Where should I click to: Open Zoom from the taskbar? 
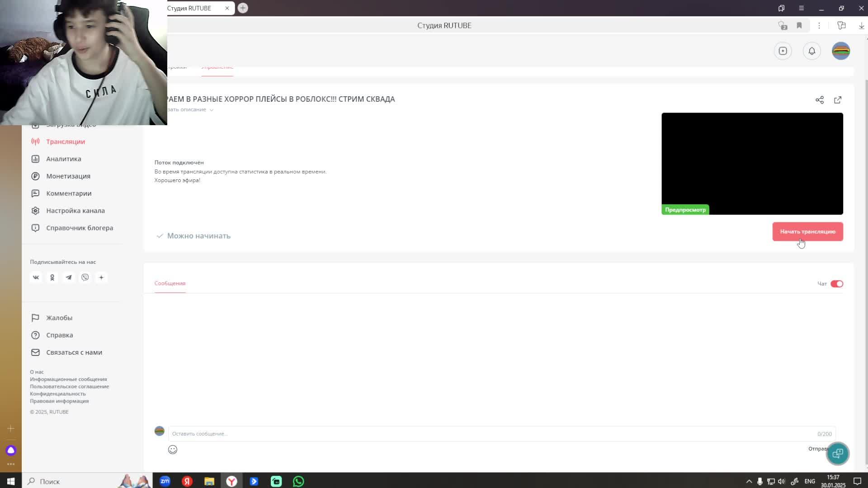(165, 481)
